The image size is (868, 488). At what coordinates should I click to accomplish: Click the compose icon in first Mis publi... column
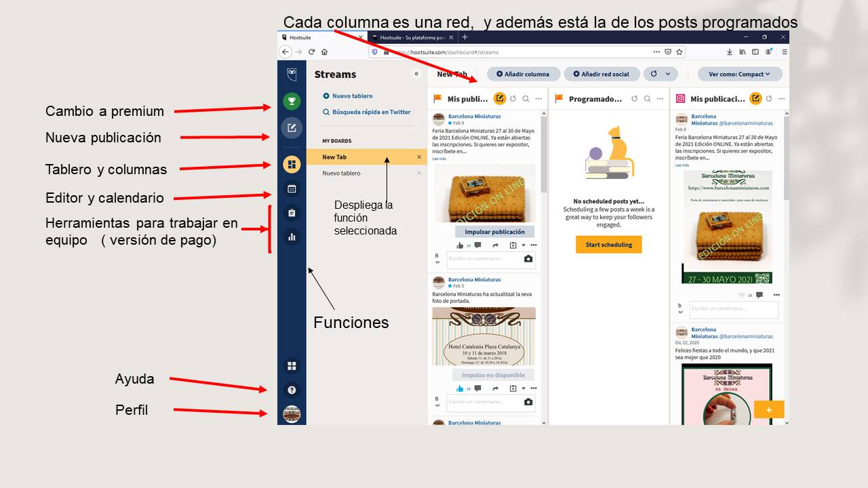pyautogui.click(x=500, y=99)
